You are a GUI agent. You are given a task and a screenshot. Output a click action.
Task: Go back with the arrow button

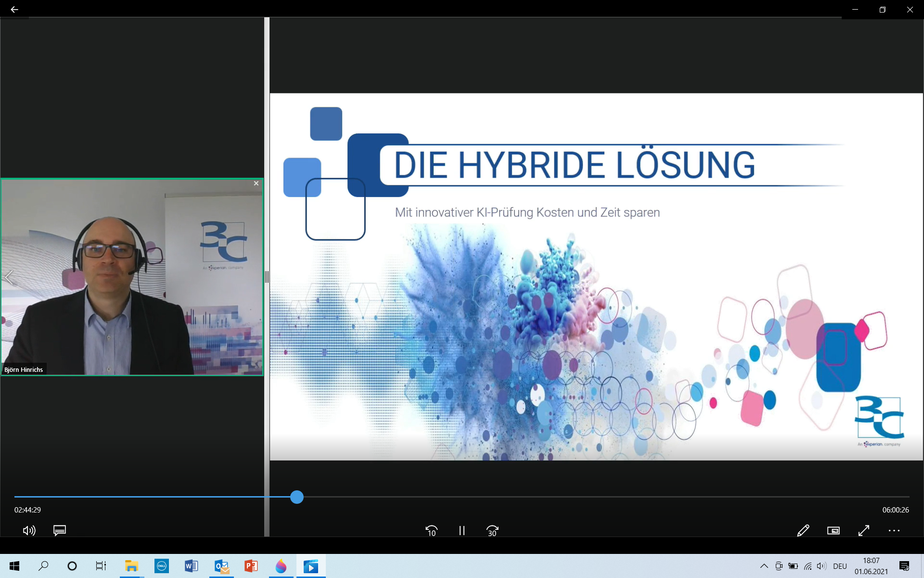pyautogui.click(x=14, y=9)
